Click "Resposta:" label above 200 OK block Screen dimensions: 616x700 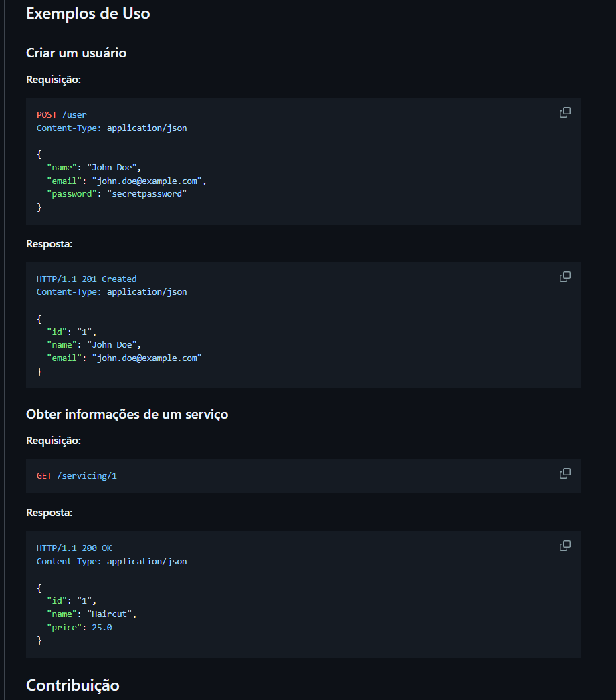[x=49, y=513]
